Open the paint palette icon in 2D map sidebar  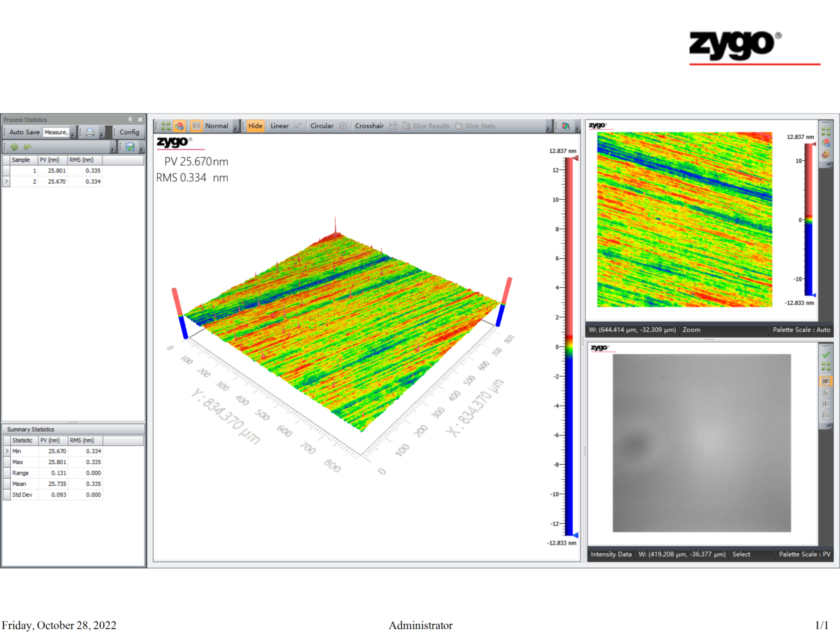click(x=826, y=154)
